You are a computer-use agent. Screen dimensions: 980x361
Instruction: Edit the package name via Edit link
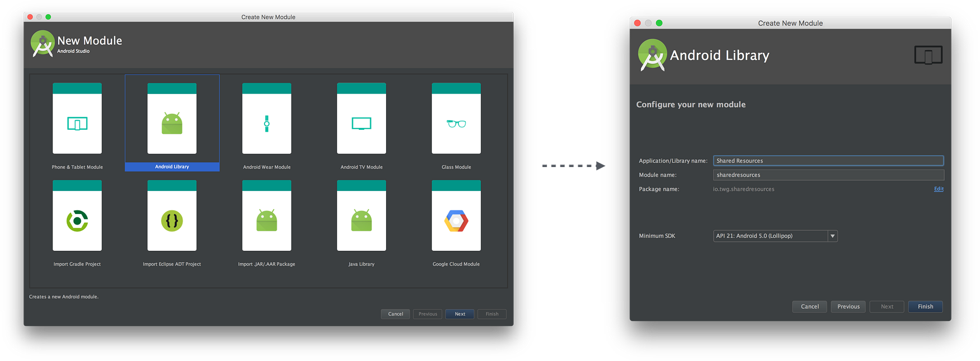tap(939, 189)
